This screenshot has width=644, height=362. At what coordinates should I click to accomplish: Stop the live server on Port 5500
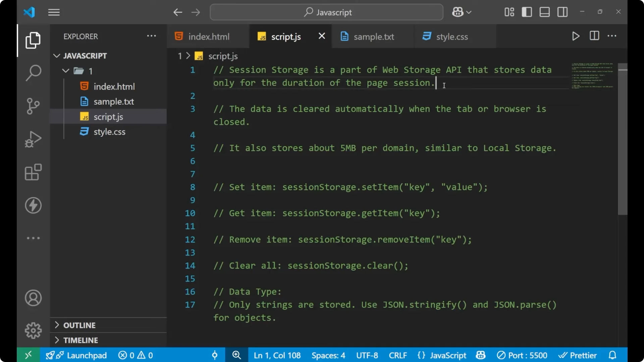522,355
